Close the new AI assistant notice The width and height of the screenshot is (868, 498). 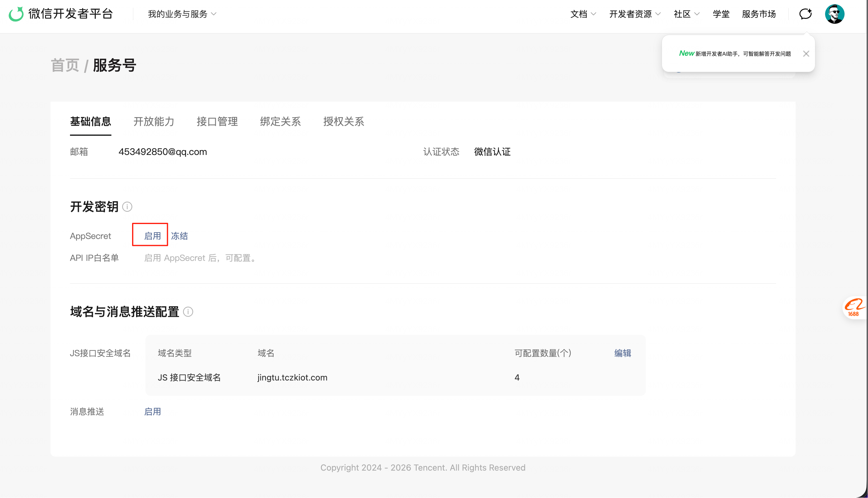[806, 54]
